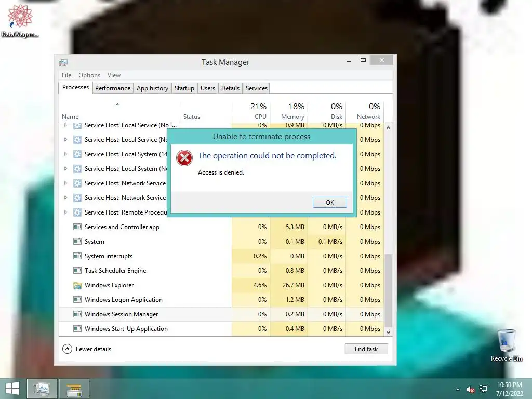The image size is (532, 399).
Task: Sort processes by CPU column
Action: [x=251, y=112]
